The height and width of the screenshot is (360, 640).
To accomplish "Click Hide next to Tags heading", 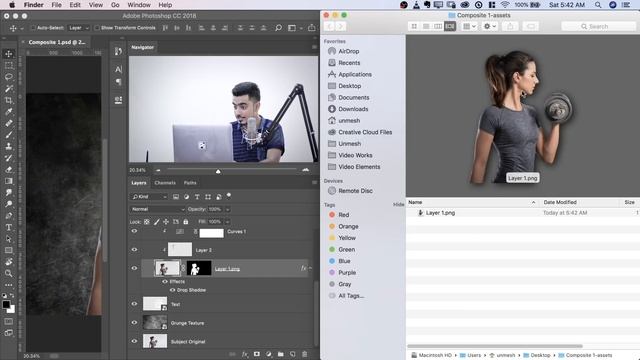I will (x=398, y=204).
